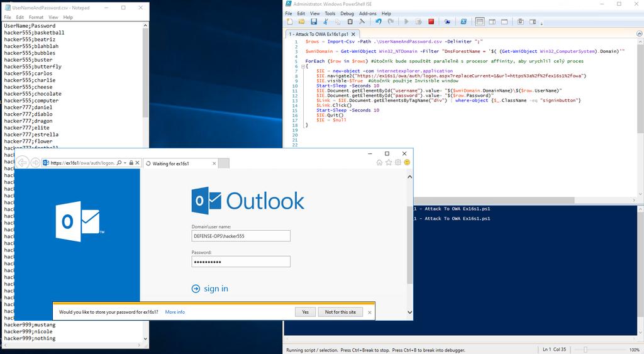Open address bar autocomplete dropdown arrow in IE

[125, 163]
